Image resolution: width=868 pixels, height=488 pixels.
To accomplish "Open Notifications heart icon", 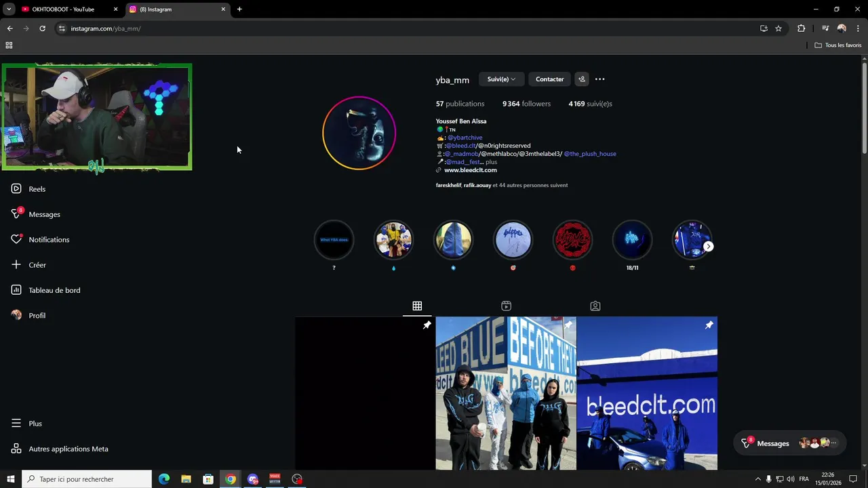I will coord(16,239).
